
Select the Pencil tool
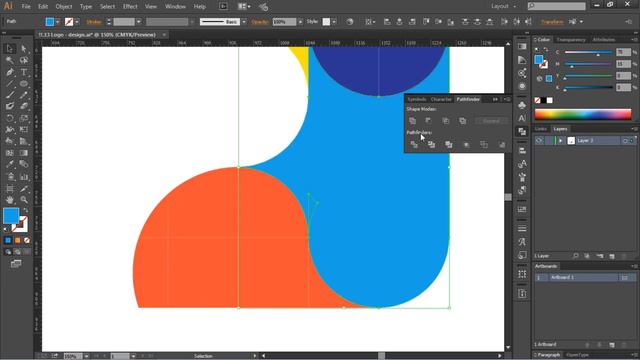24,95
